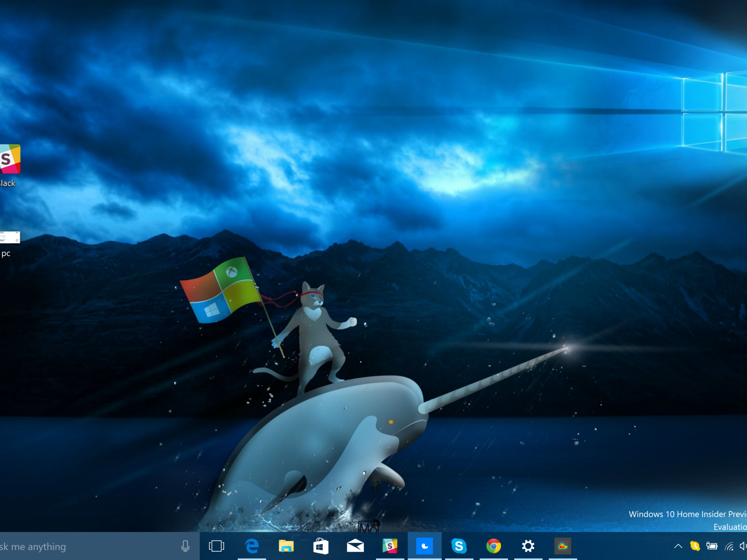The image size is (747, 560).
Task: Activate the Cortana microphone icon
Action: coord(185,546)
